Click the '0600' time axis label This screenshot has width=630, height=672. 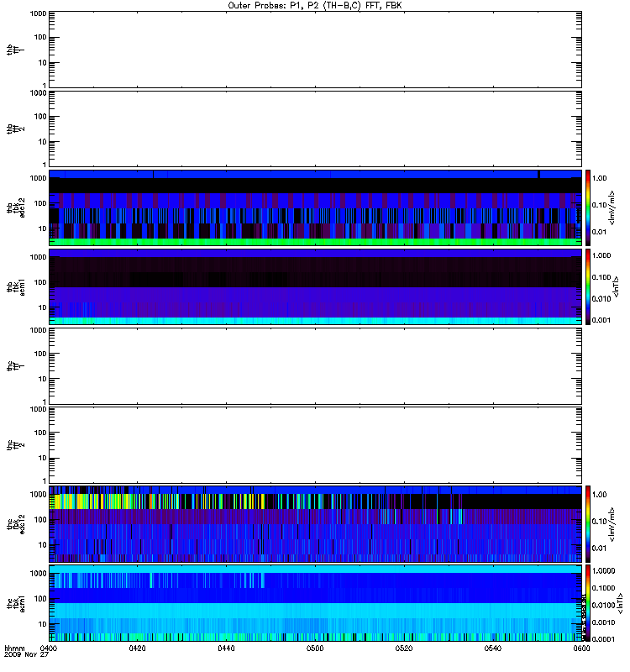581,648
